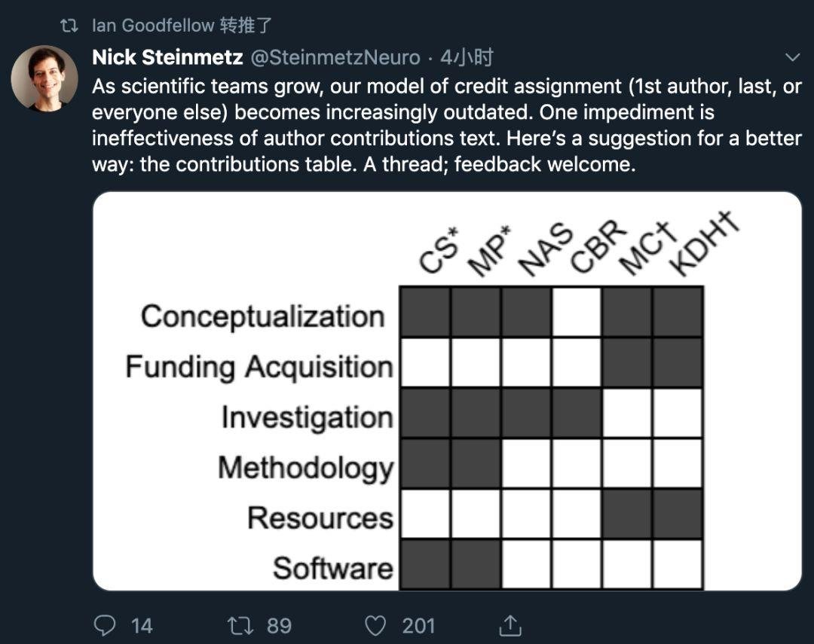Open the share tweet icon
Screen dimensions: 814x644
click(510, 624)
